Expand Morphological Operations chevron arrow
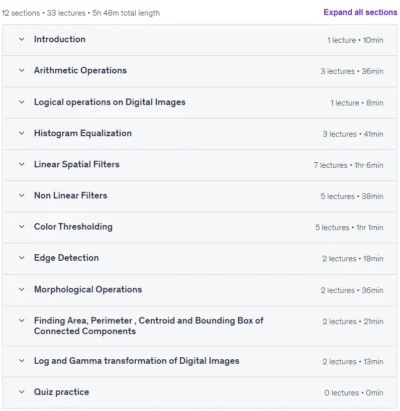The width and height of the screenshot is (400, 411). pyautogui.click(x=22, y=289)
